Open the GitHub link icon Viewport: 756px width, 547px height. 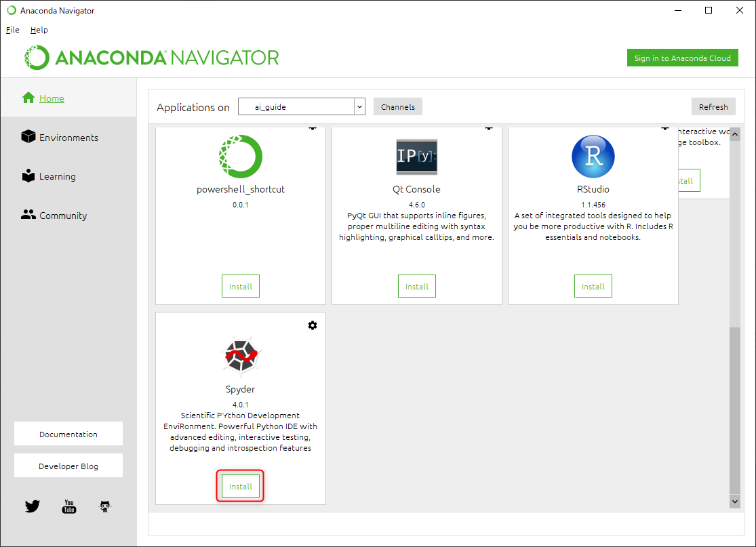tap(105, 506)
